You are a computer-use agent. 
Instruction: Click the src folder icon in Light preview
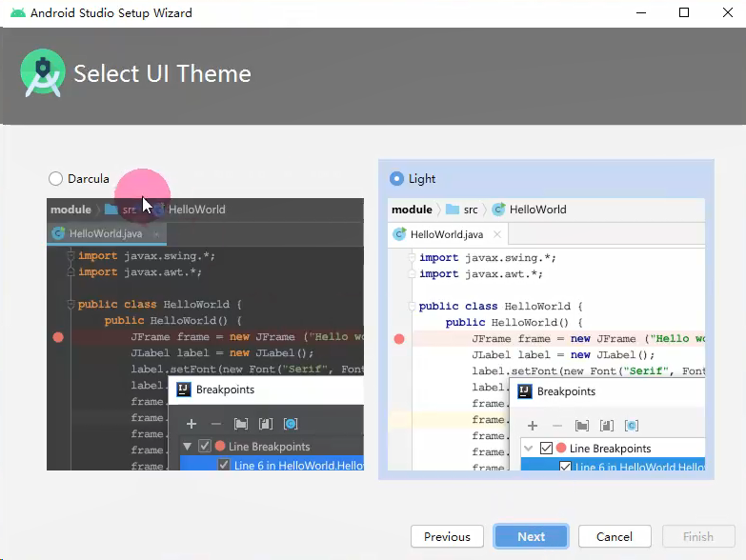tap(453, 210)
